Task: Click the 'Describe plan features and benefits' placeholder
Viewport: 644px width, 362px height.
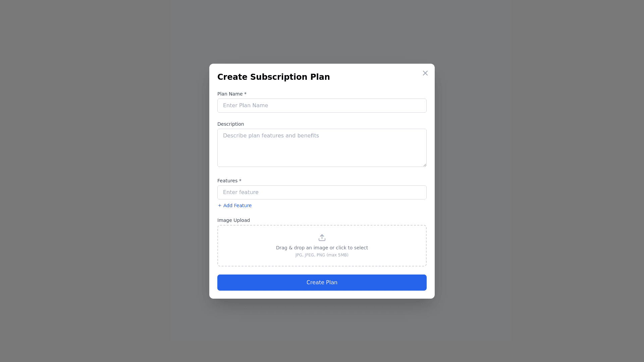Action: [x=271, y=136]
